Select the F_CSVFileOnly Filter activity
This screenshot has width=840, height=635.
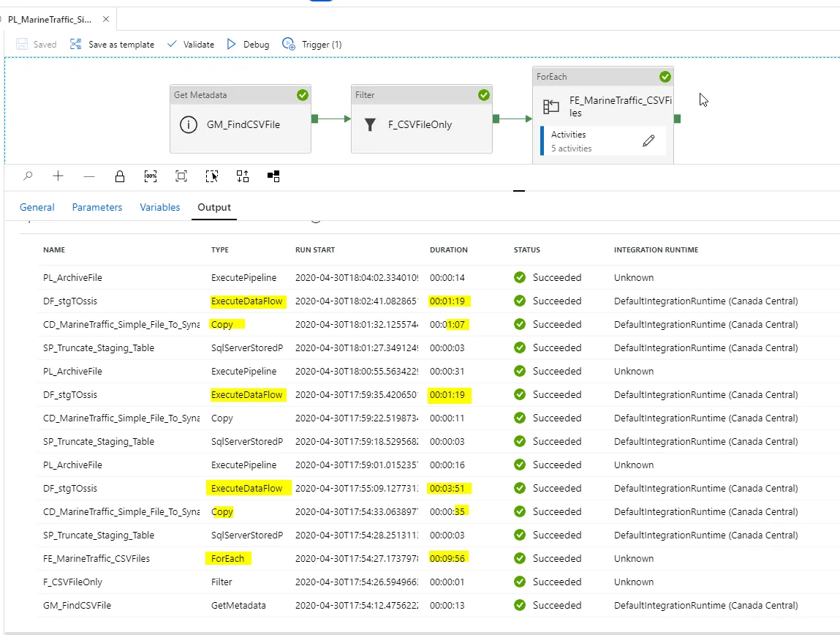pyautogui.click(x=422, y=119)
